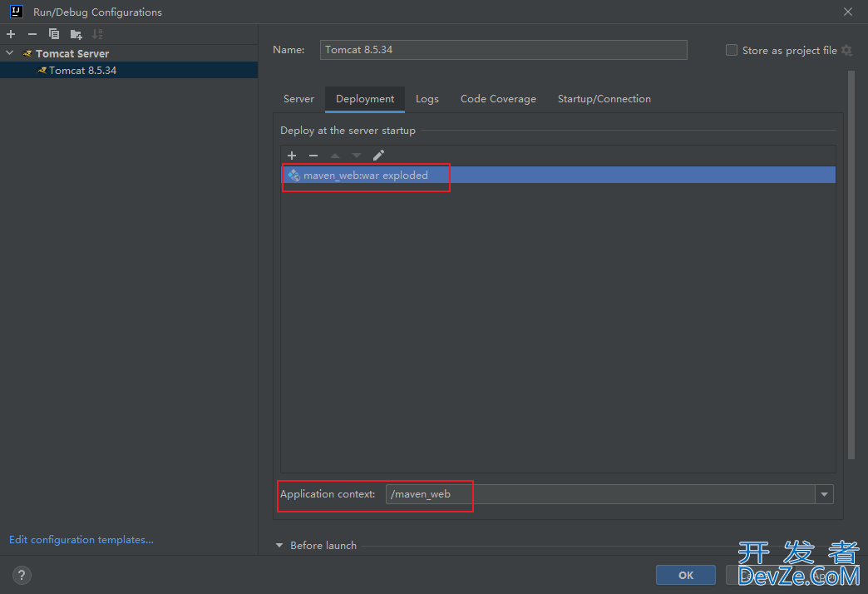Add a new run configuration

(11, 34)
